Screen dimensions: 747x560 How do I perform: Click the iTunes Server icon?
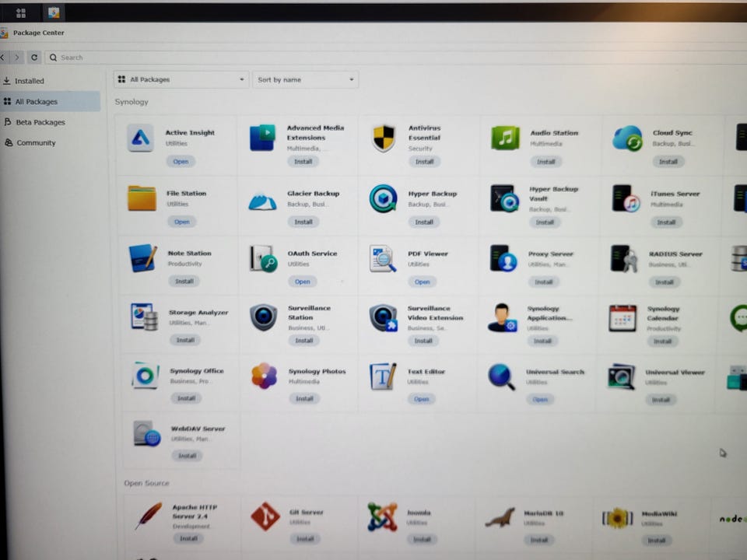(x=626, y=198)
